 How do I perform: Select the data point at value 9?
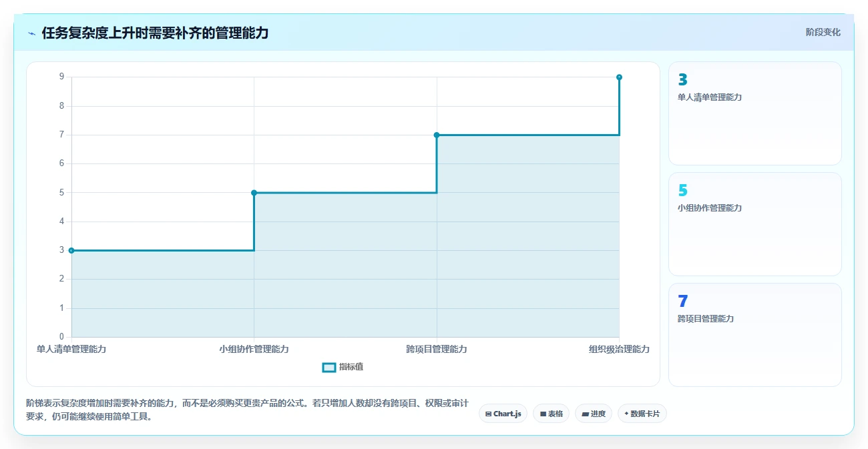[x=619, y=77]
